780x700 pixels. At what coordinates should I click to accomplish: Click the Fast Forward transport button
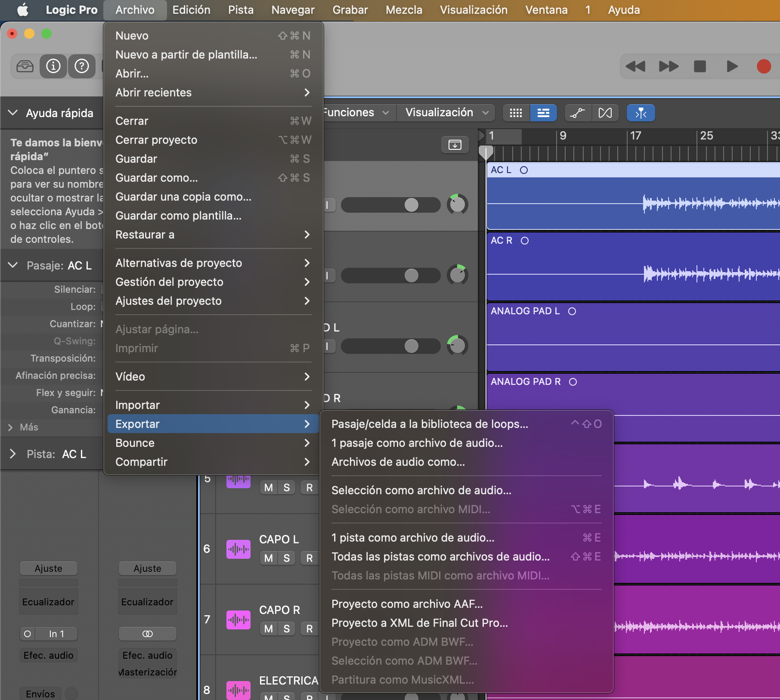668,66
